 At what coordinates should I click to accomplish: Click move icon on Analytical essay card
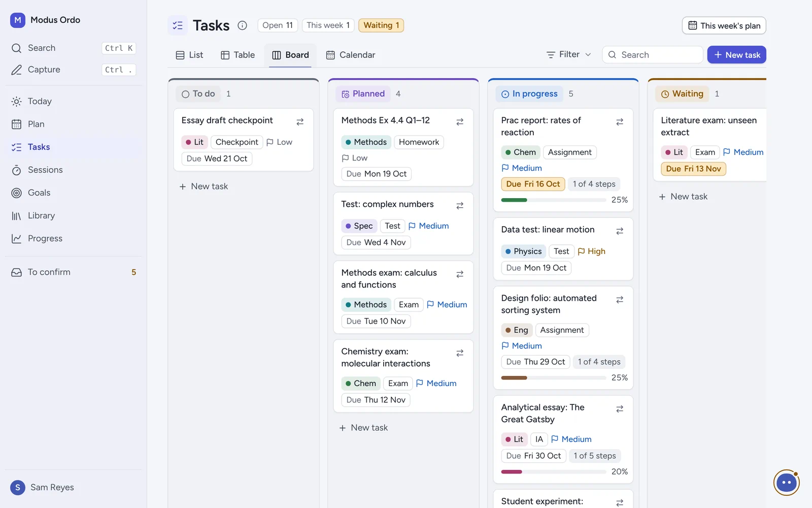tap(620, 409)
